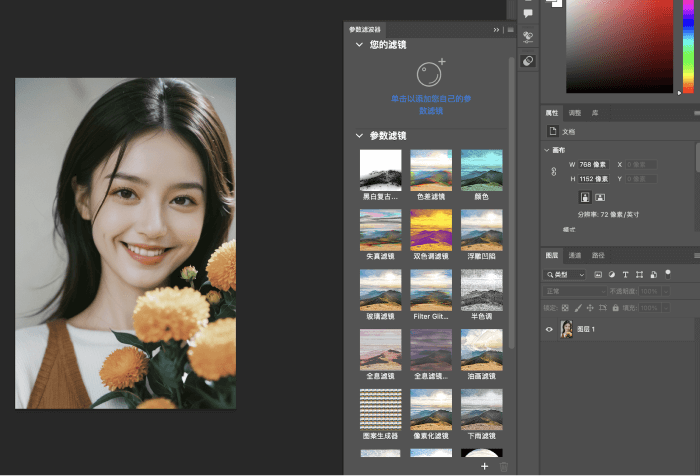
Task: Click the plus button below the filter list
Action: click(x=484, y=466)
